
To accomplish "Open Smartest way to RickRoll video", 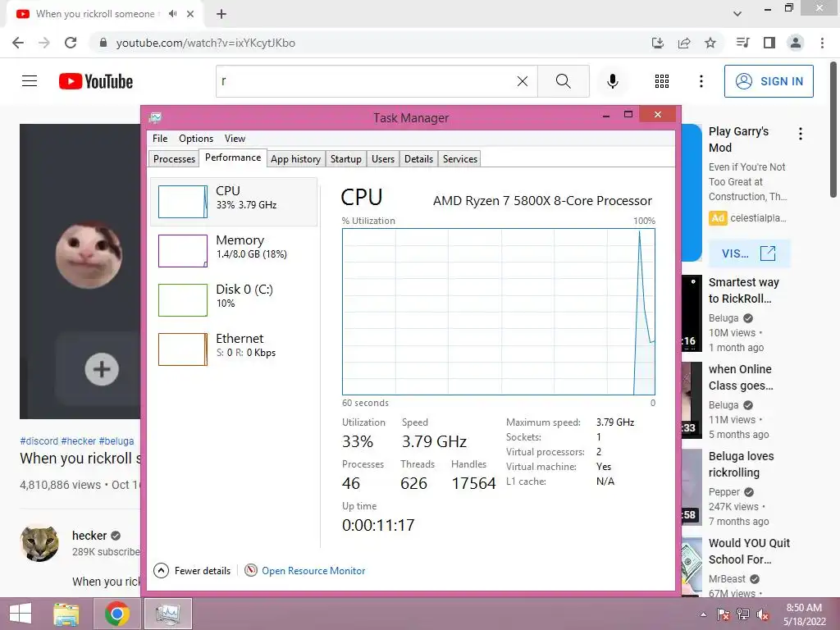I will pos(743,290).
